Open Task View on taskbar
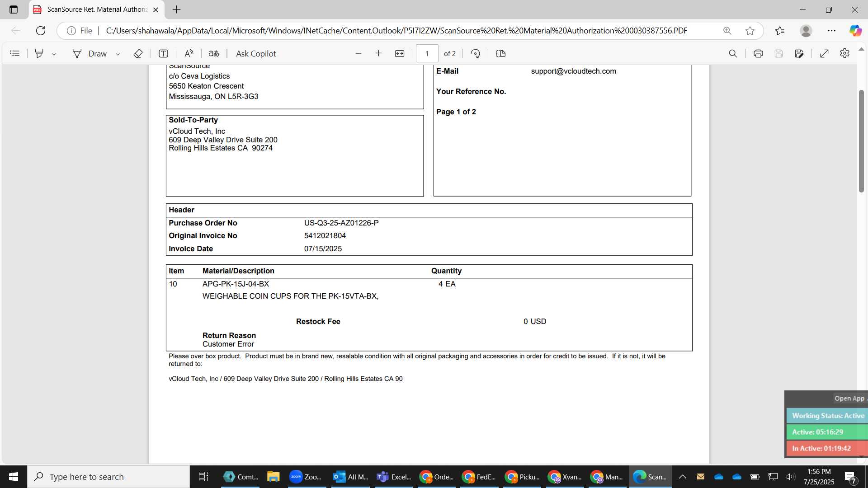This screenshot has width=868, height=488. click(x=203, y=477)
